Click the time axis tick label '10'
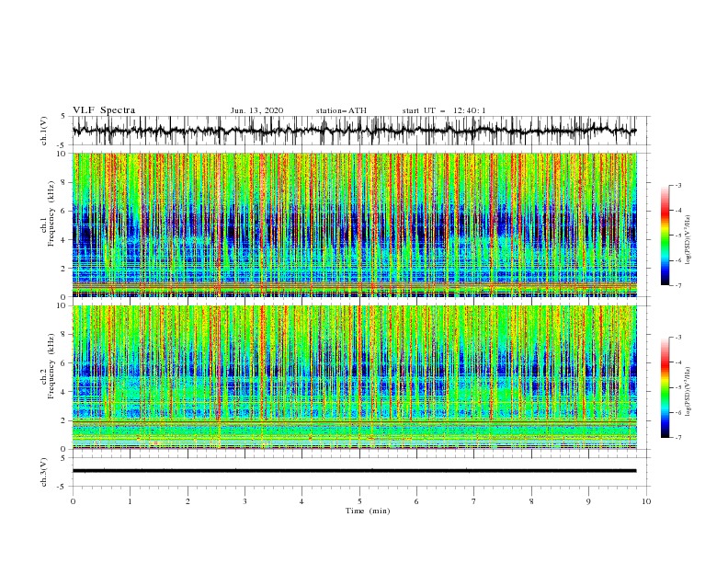 646,501
